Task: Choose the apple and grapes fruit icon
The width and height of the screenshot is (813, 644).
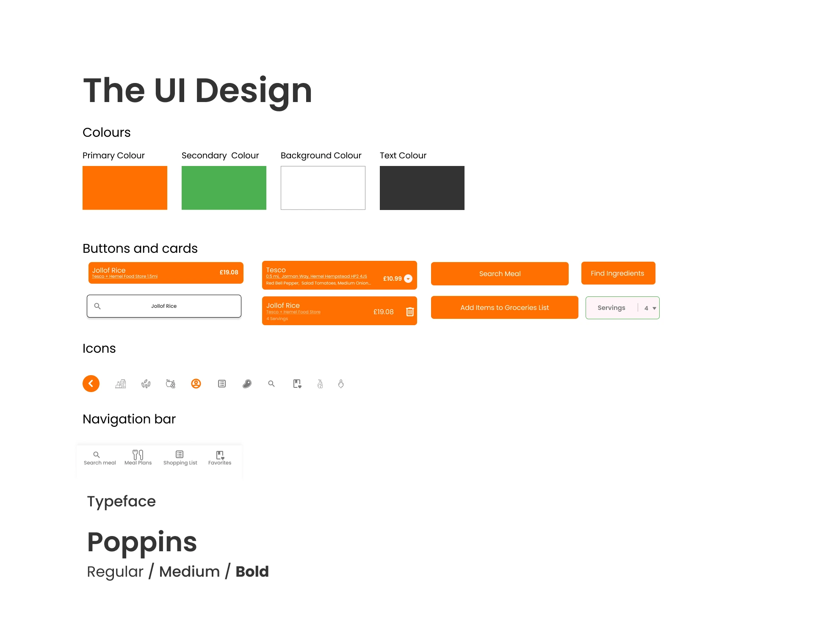Action: [171, 384]
